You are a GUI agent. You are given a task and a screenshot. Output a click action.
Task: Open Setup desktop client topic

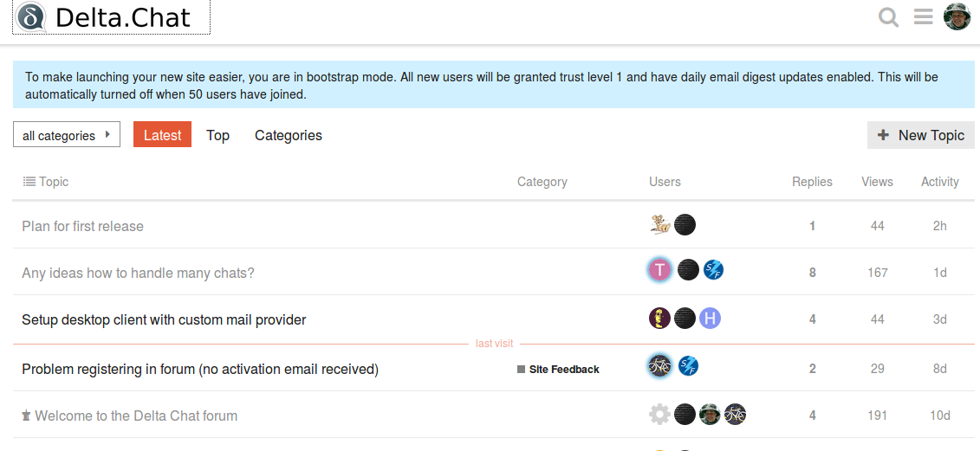point(164,319)
